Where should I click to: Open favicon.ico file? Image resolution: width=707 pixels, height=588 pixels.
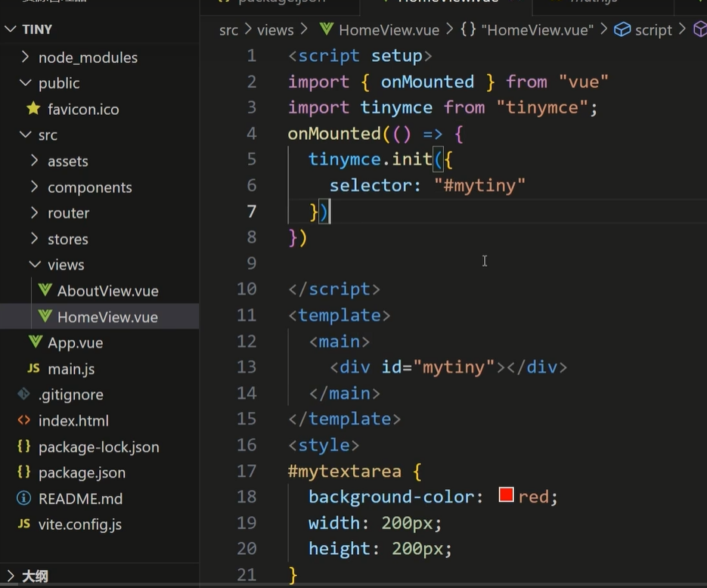tap(83, 109)
